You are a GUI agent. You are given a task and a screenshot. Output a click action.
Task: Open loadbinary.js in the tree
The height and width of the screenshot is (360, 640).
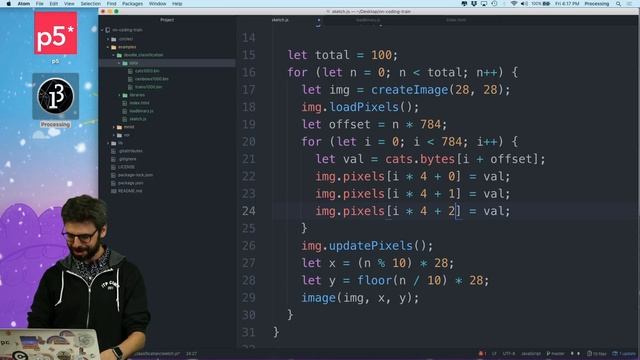pos(141,111)
